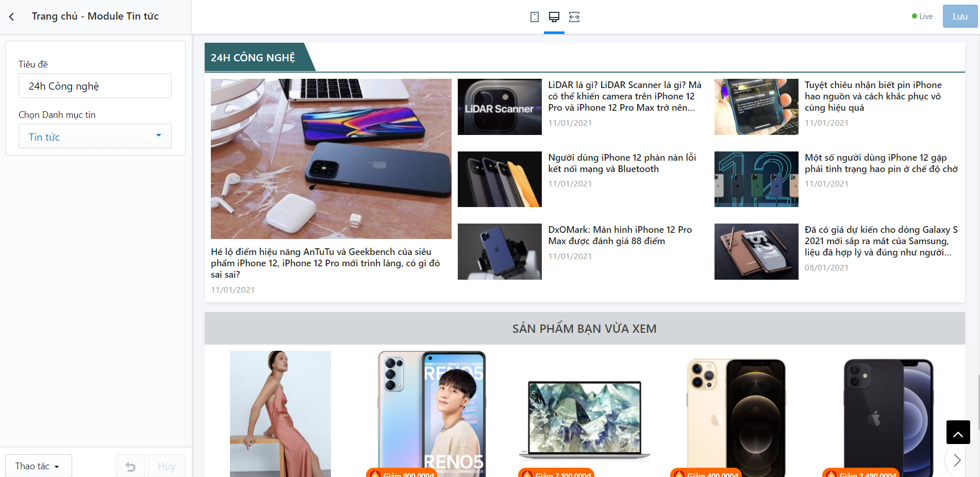Open article on iPhone 12 Bluetooth complaints
The image size is (980, 477).
point(622,163)
